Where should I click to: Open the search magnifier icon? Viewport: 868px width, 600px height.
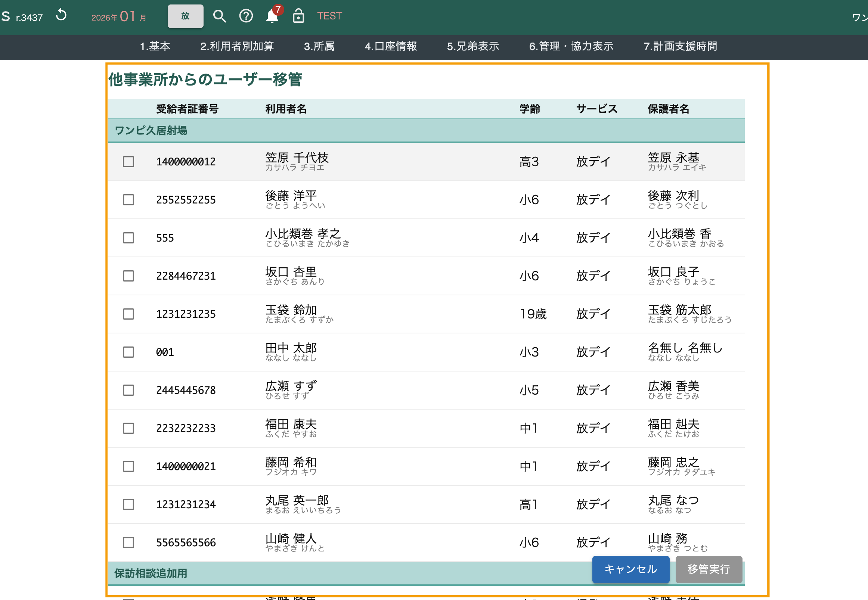click(219, 16)
